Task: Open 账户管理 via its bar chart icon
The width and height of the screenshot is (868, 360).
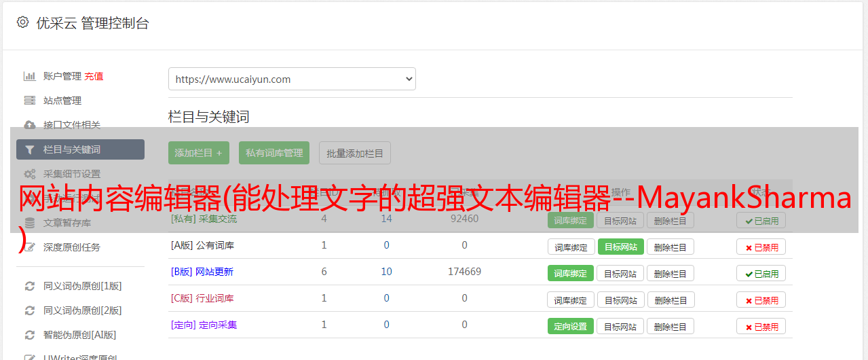Action: pyautogui.click(x=29, y=76)
